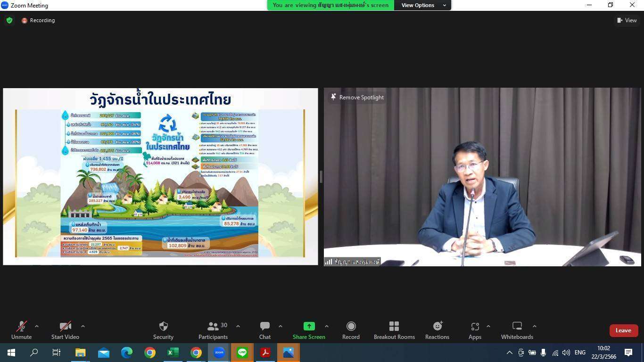The height and width of the screenshot is (362, 644).
Task: Open View Options dropdown
Action: pyautogui.click(x=422, y=5)
